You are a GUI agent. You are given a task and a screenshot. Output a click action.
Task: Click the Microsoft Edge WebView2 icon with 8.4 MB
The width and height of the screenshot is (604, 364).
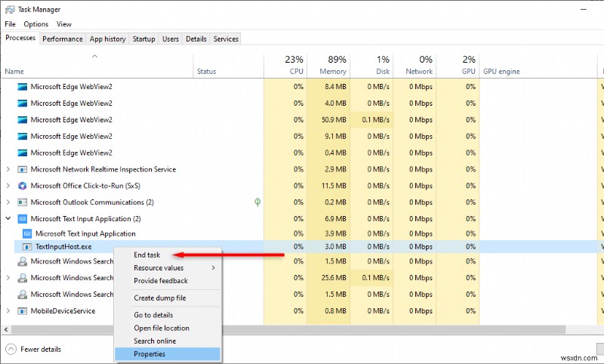click(23, 87)
